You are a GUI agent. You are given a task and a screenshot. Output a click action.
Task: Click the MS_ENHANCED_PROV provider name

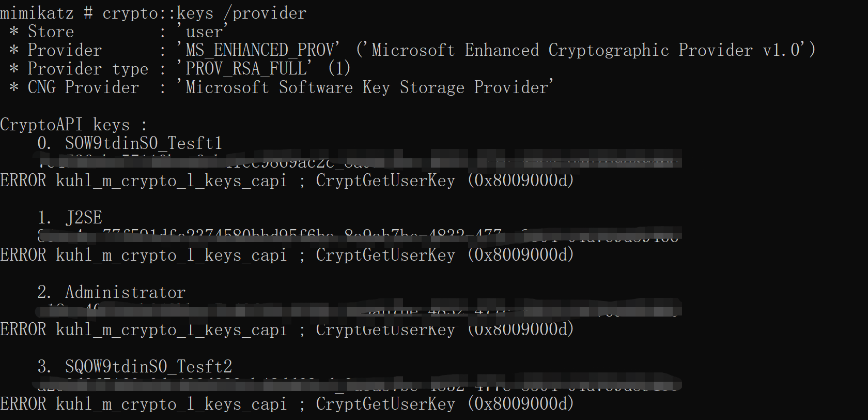pyautogui.click(x=258, y=50)
